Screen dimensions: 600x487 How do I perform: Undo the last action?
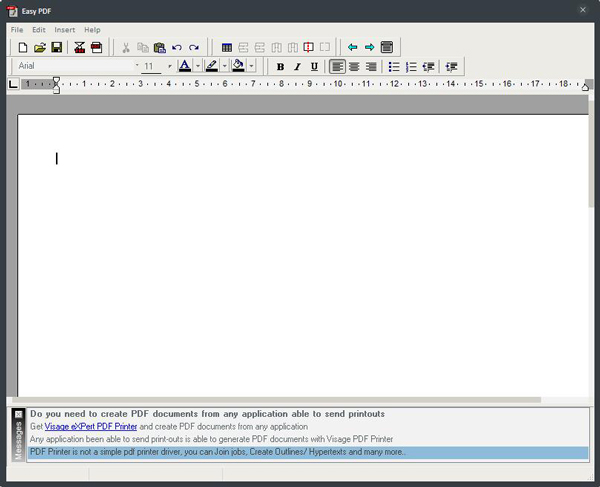coord(177,47)
